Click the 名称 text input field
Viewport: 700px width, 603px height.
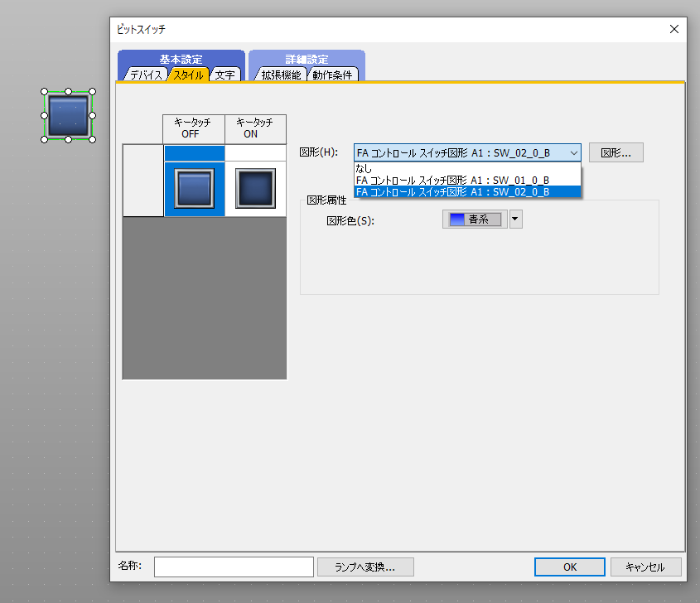[x=234, y=567]
